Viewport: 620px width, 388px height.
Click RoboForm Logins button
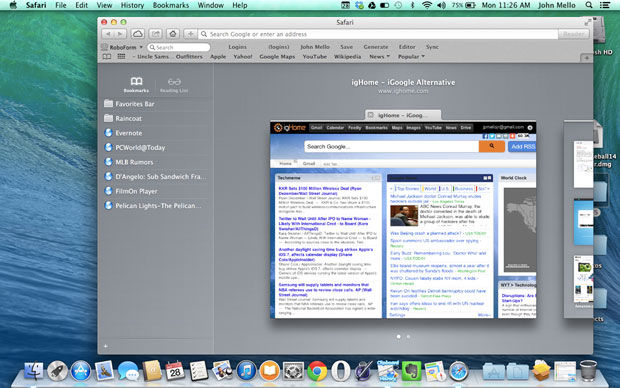[237, 47]
